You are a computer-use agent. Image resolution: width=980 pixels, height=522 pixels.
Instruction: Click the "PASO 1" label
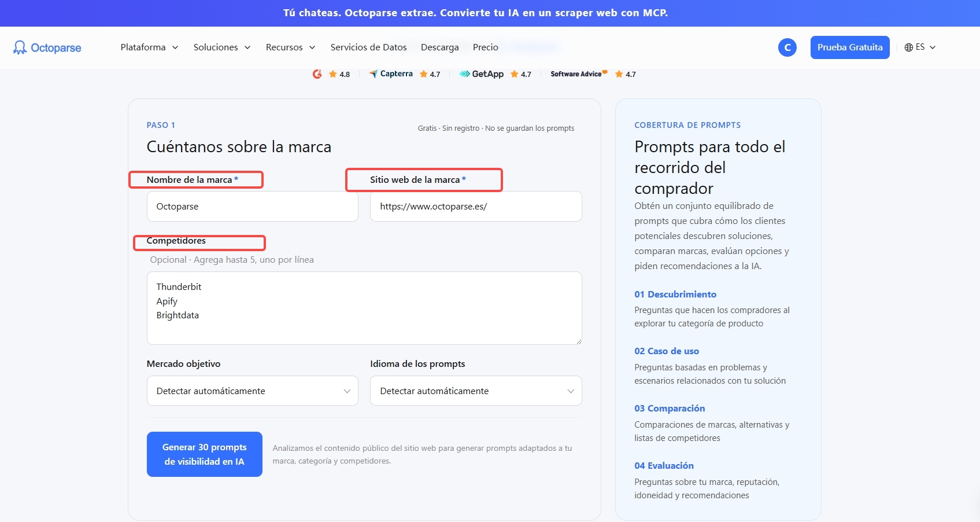(x=161, y=125)
